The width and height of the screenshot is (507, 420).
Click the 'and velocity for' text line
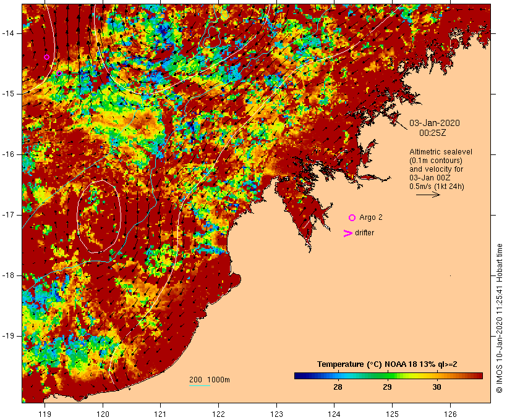point(436,169)
